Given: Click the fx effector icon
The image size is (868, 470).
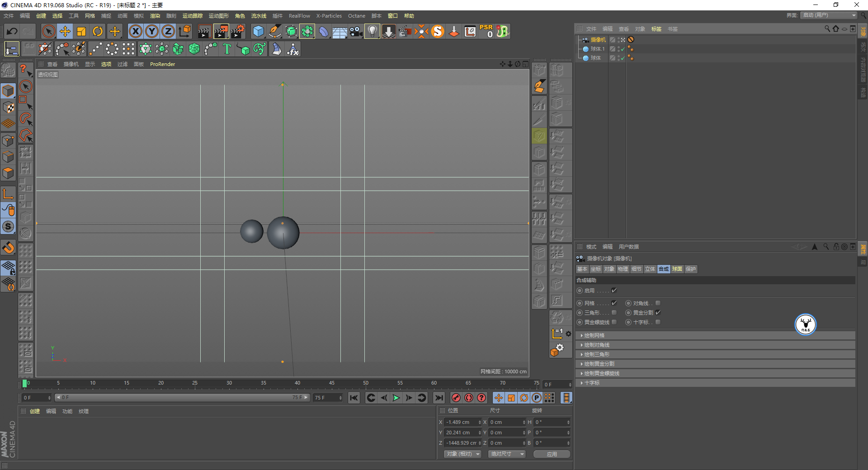Looking at the screenshot, I should coord(293,49).
